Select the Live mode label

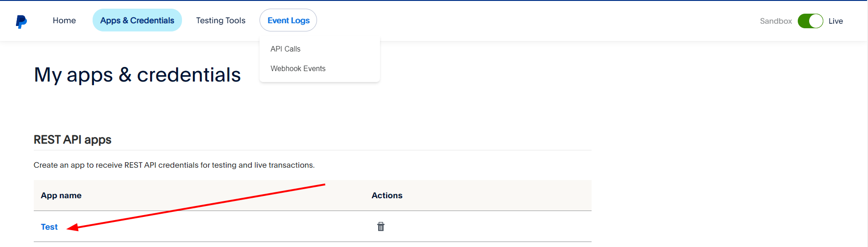[x=836, y=21]
